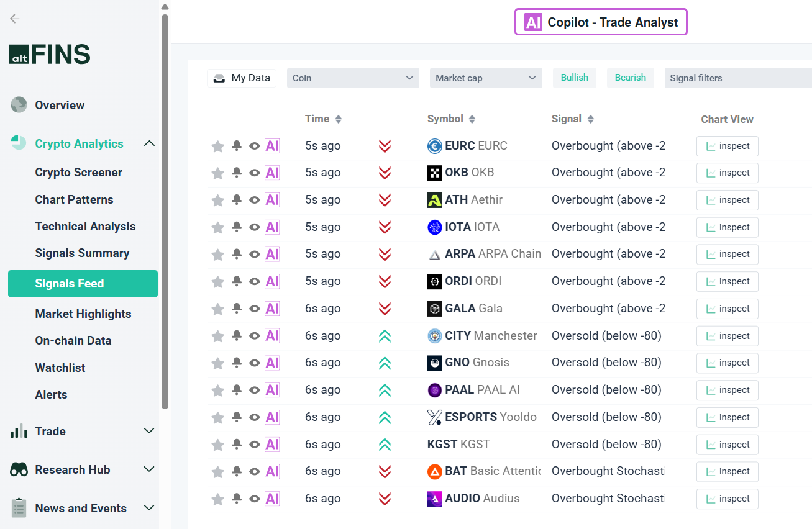The width and height of the screenshot is (812, 529).
Task: Open Overview in the sidebar
Action: click(x=60, y=105)
